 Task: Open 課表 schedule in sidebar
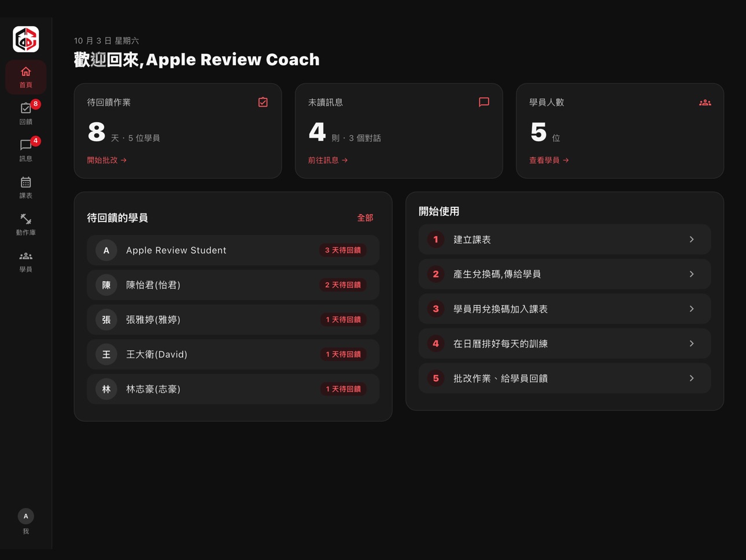[x=26, y=187]
